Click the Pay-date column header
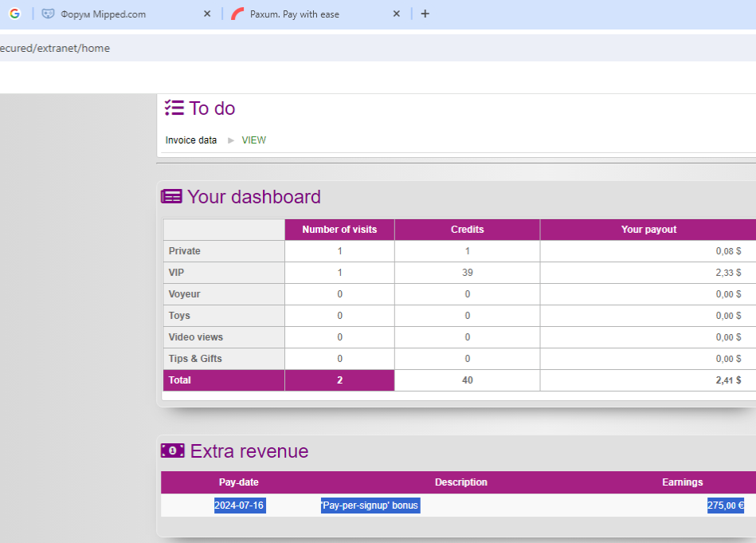Image resolution: width=756 pixels, height=543 pixels. [239, 482]
